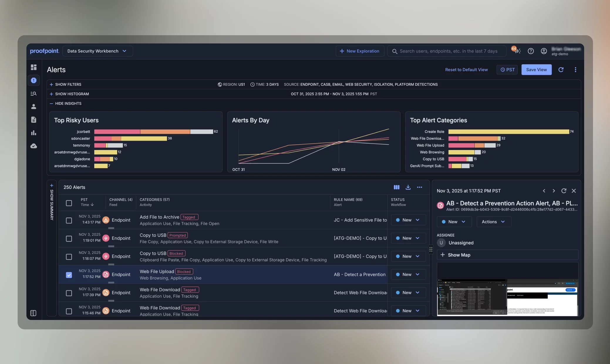Open the column chooser icon above alerts table
The height and width of the screenshot is (364, 610).
click(x=397, y=187)
